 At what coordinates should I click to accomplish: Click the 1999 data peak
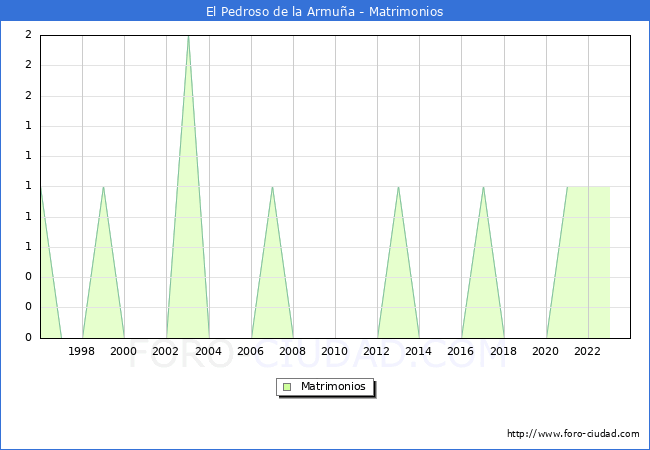point(103,187)
